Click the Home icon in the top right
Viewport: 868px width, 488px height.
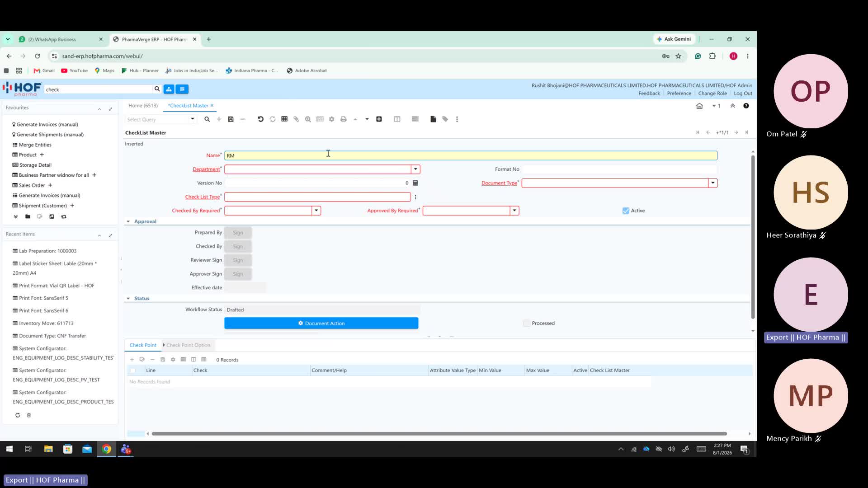point(699,106)
